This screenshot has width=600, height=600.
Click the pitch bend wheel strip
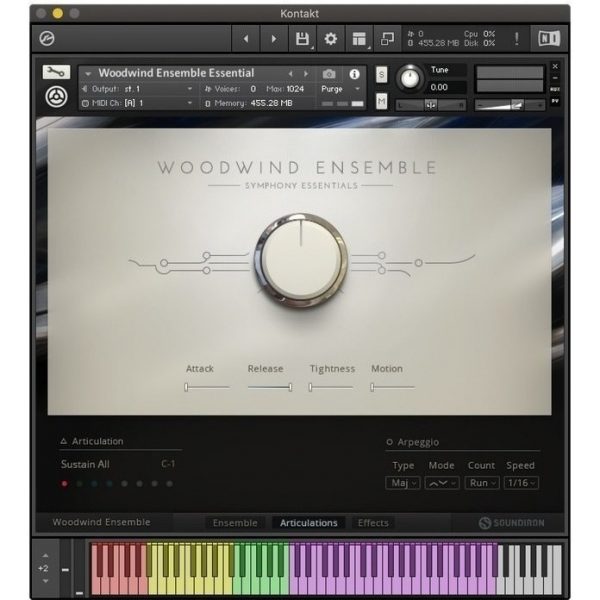(65, 569)
